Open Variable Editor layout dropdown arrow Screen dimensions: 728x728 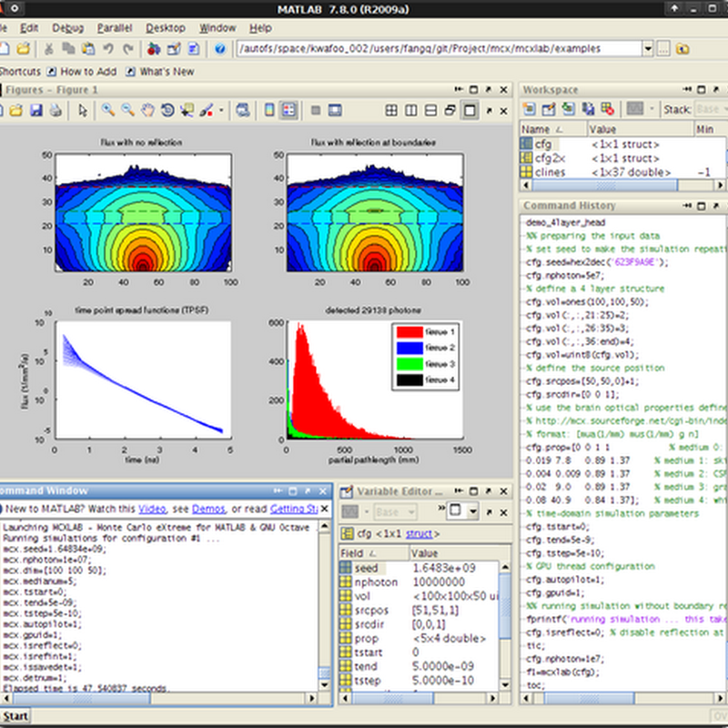point(472,511)
